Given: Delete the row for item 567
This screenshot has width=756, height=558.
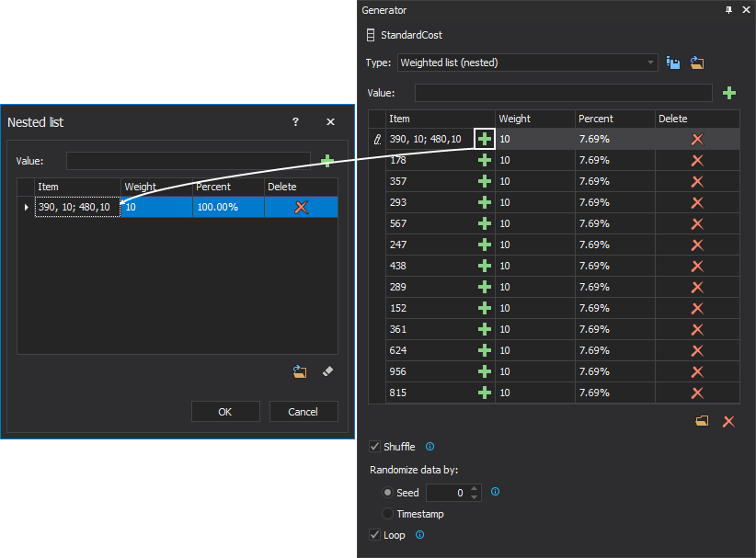Looking at the screenshot, I should pyautogui.click(x=697, y=223).
